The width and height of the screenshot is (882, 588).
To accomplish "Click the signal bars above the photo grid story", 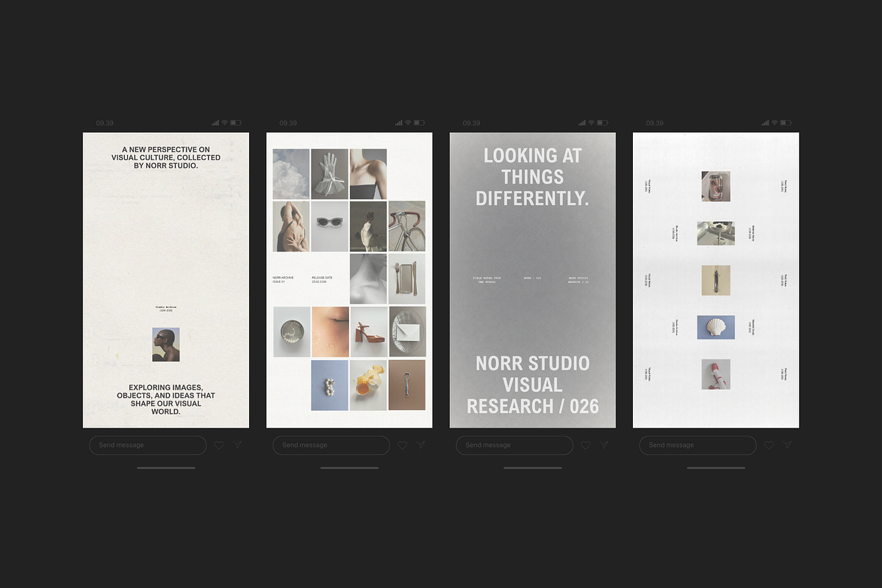I will click(399, 123).
